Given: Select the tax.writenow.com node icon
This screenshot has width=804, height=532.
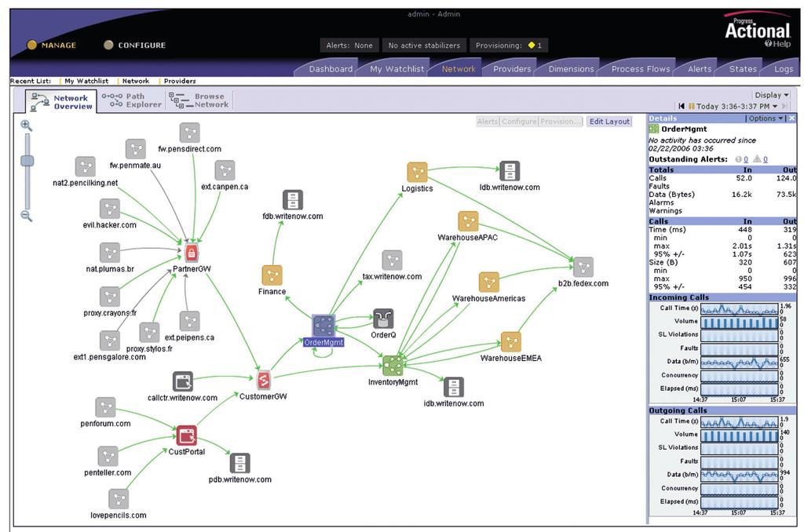Looking at the screenshot, I should click(x=393, y=261).
